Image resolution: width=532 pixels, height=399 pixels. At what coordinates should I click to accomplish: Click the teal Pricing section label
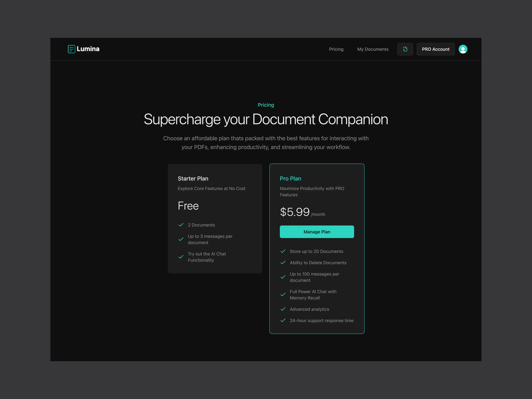[x=266, y=105]
